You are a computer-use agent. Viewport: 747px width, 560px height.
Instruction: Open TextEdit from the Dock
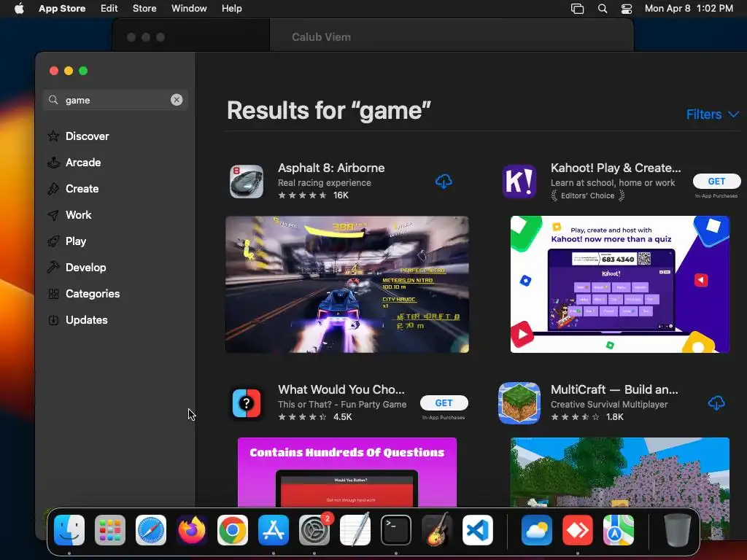click(355, 530)
